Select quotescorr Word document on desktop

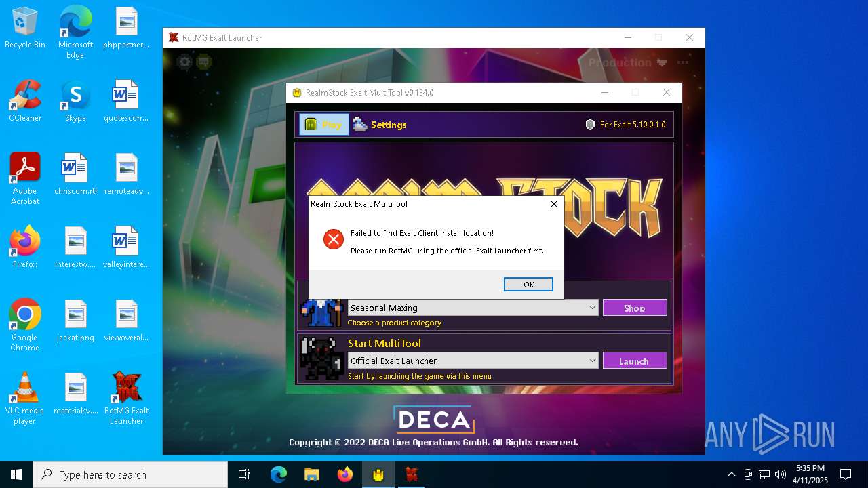[x=126, y=102]
